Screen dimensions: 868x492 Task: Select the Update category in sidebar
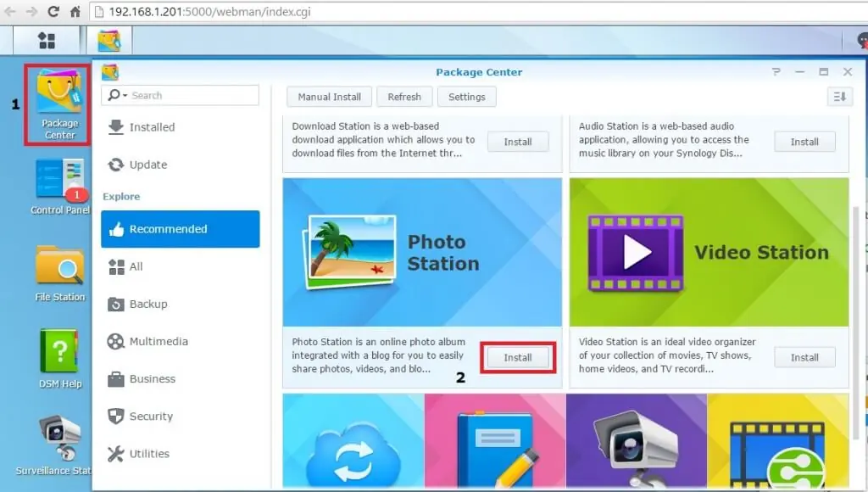(x=147, y=165)
